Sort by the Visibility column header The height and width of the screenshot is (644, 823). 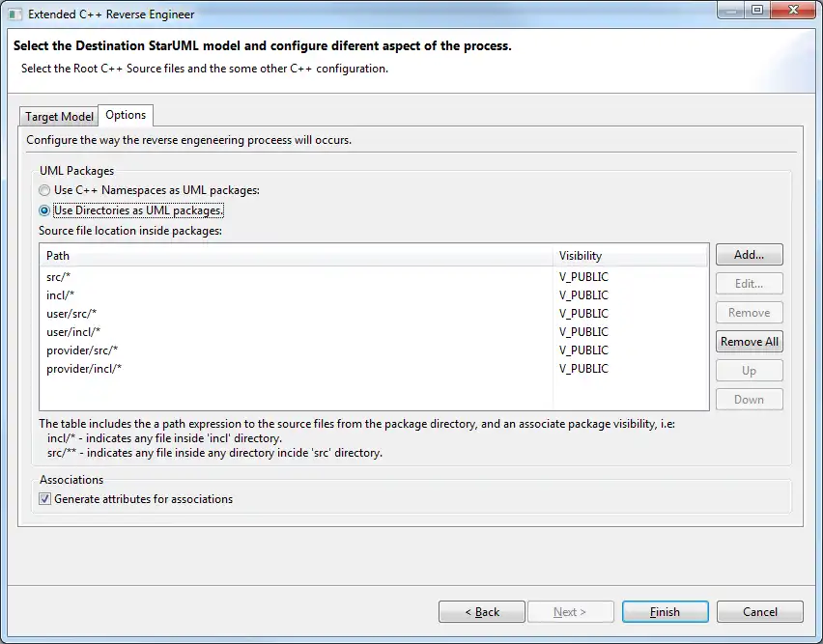tap(630, 256)
